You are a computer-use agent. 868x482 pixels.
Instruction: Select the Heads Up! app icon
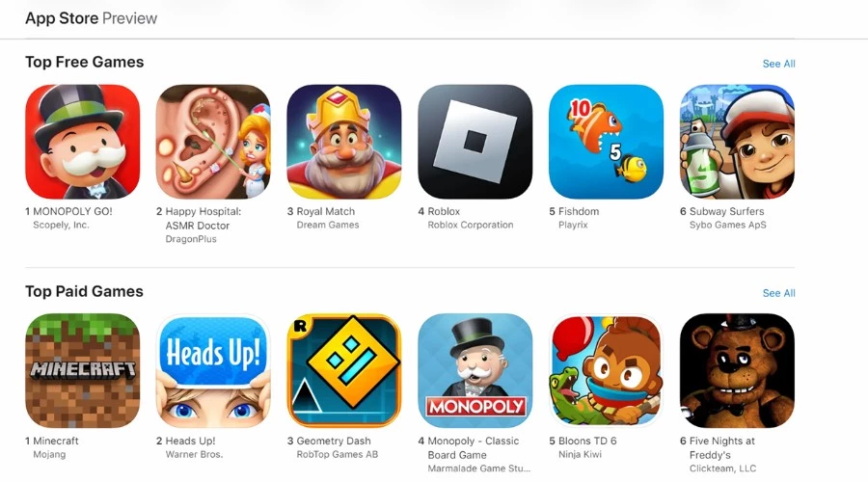pyautogui.click(x=214, y=371)
